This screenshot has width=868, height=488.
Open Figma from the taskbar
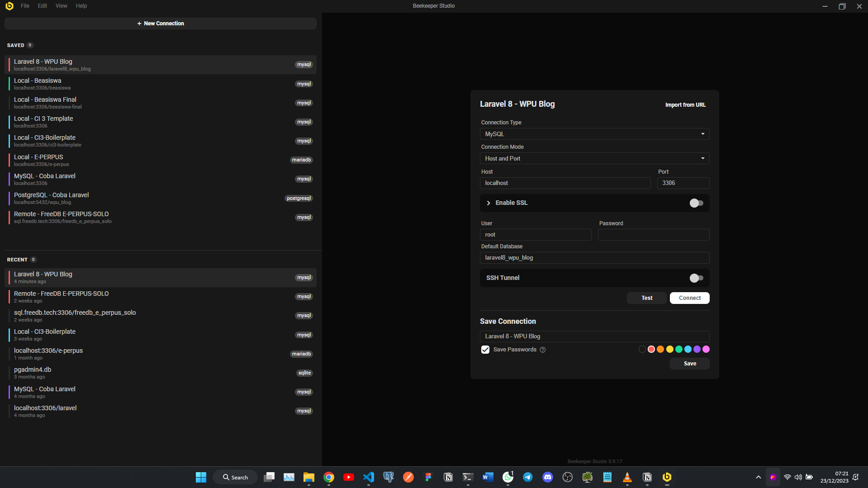[428, 477]
